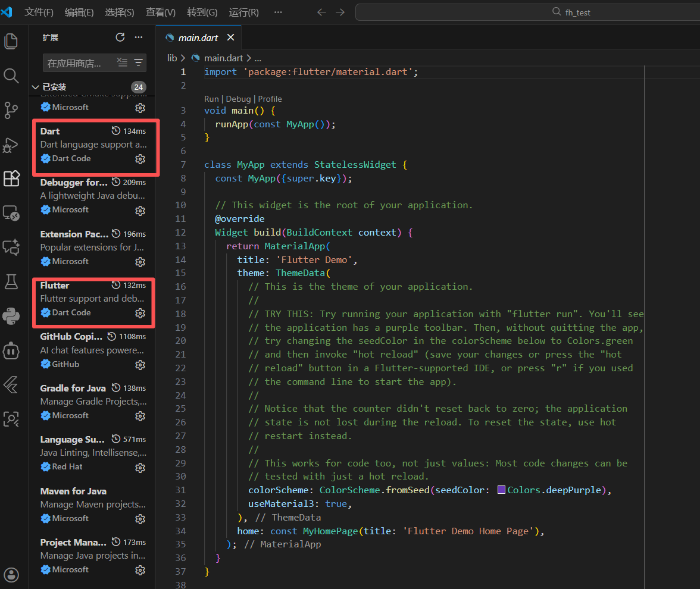Open the breadcrumb ellipsis symbol list
The image size is (700, 589).
[258, 58]
